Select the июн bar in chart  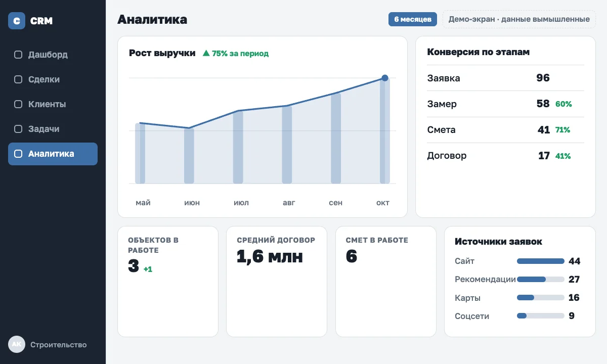189,156
